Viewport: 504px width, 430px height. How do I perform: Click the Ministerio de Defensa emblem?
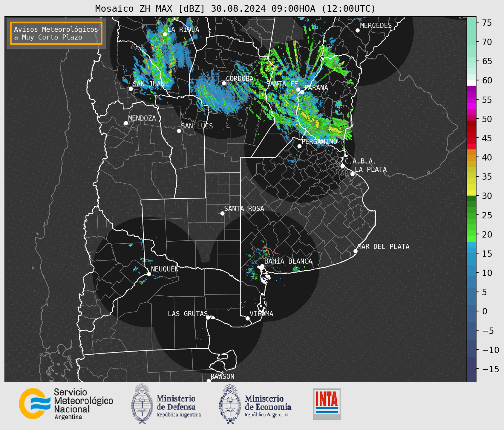(x=142, y=404)
